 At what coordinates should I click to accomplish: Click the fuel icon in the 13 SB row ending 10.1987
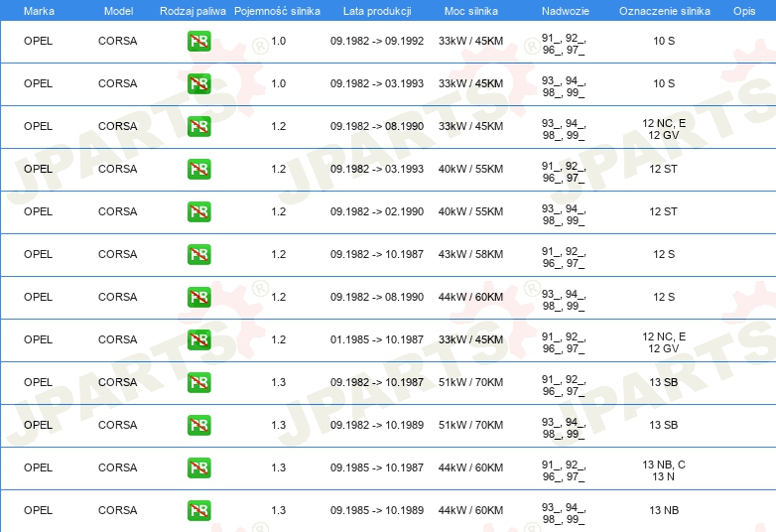click(198, 382)
